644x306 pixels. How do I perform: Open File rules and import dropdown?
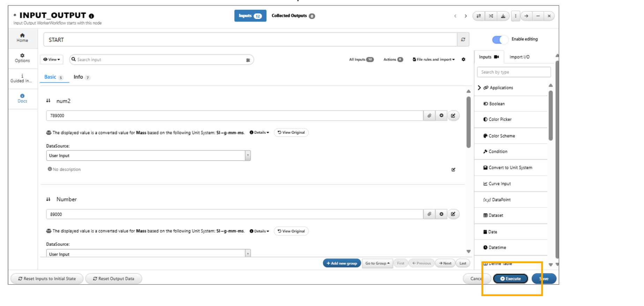coord(434,59)
